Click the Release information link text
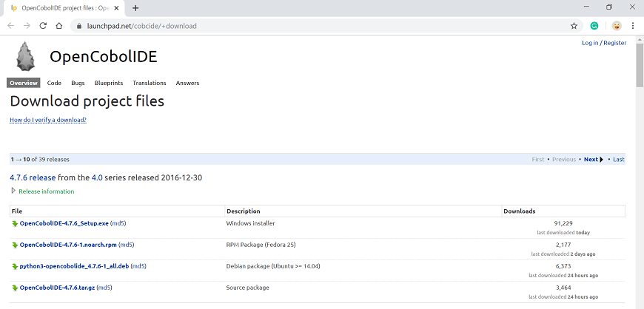Image resolution: width=644 pixels, height=309 pixels. [x=47, y=191]
